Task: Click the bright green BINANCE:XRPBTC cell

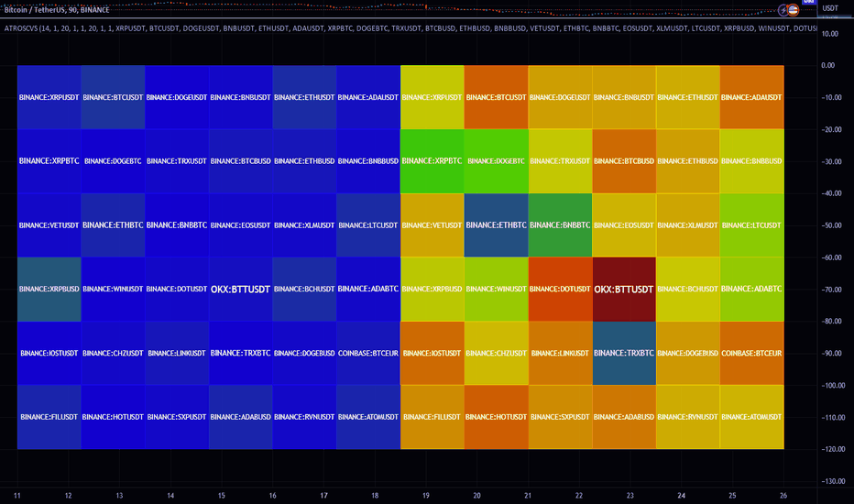Action: click(x=432, y=161)
